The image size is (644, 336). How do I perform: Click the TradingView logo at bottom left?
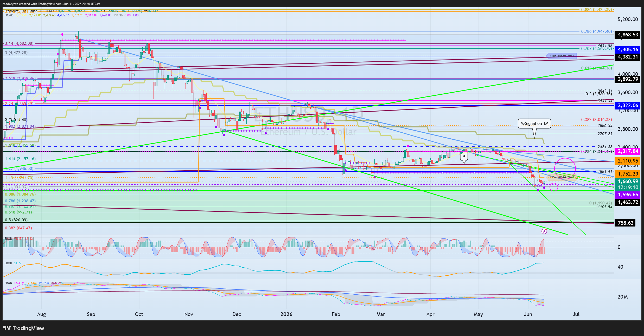pyautogui.click(x=24, y=328)
